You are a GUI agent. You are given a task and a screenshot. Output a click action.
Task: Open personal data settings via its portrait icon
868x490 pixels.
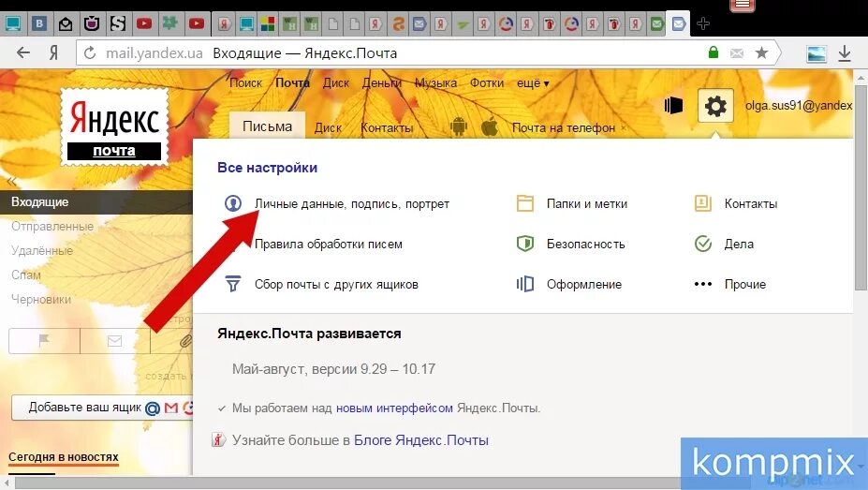pyautogui.click(x=233, y=203)
